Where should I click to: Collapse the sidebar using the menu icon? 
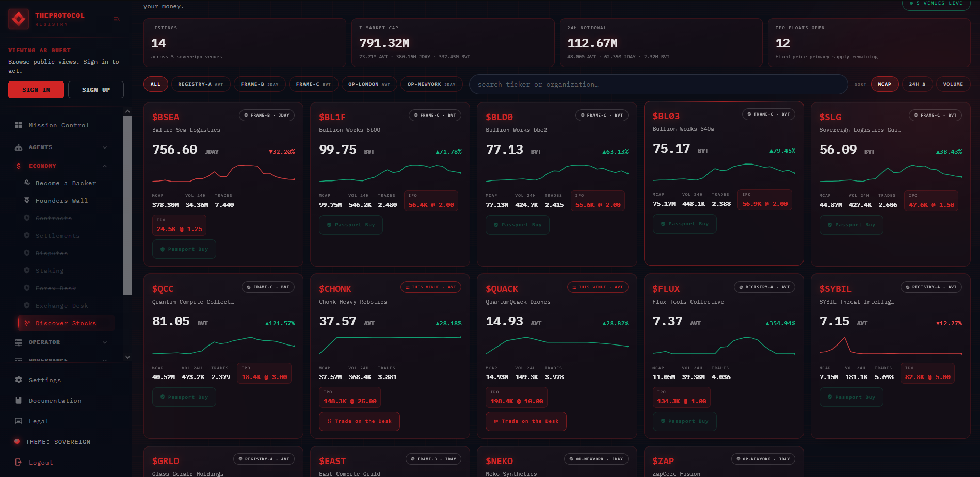tap(116, 19)
